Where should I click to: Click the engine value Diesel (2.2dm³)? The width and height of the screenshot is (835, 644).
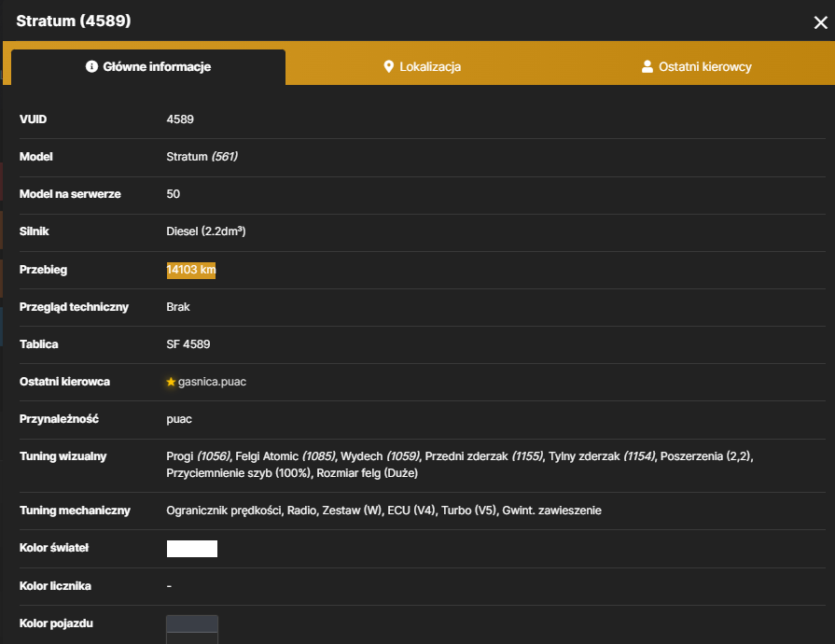[x=206, y=231]
